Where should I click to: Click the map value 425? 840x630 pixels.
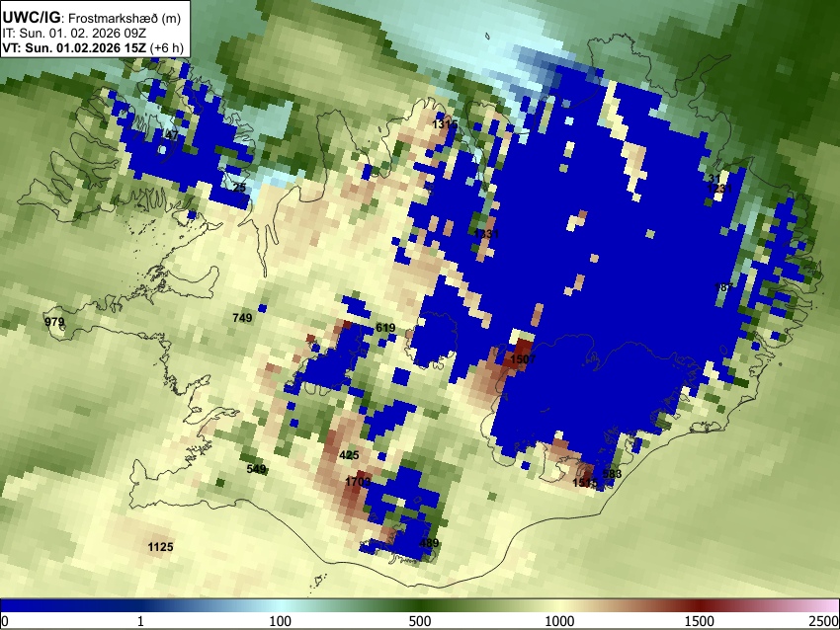pos(349,455)
